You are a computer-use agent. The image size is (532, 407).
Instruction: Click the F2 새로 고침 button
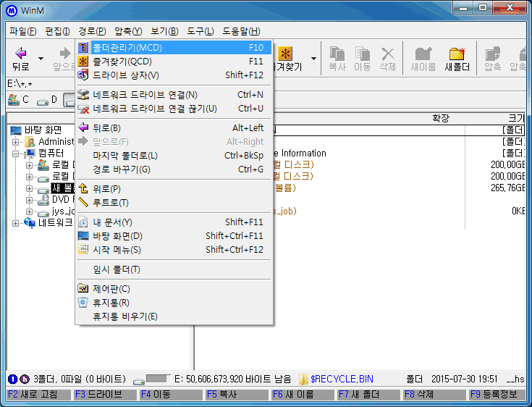(x=38, y=395)
